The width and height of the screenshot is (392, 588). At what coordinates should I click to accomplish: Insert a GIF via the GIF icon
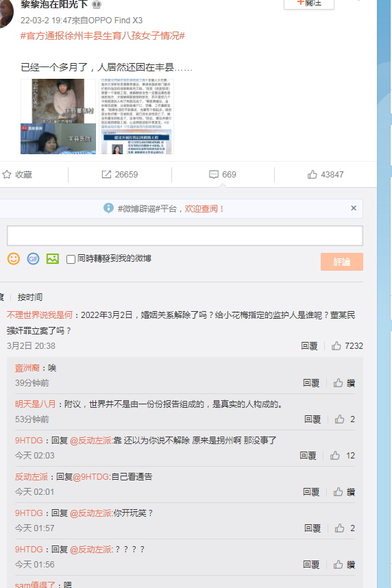pos(33,259)
